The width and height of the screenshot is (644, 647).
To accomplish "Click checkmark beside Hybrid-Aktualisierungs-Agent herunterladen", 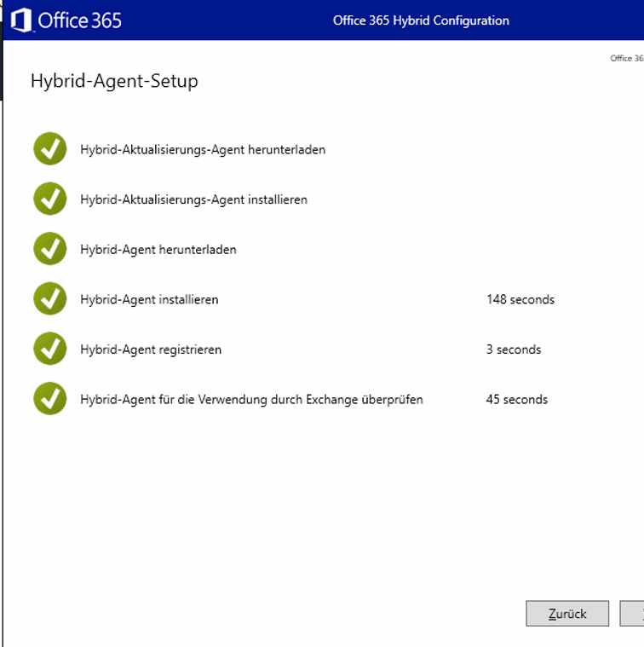I will [x=50, y=149].
